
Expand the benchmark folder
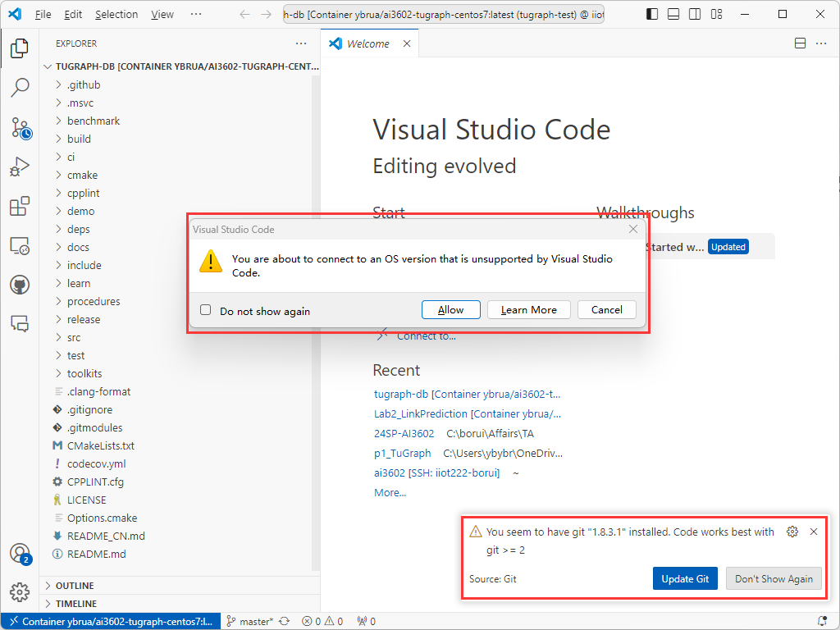93,121
